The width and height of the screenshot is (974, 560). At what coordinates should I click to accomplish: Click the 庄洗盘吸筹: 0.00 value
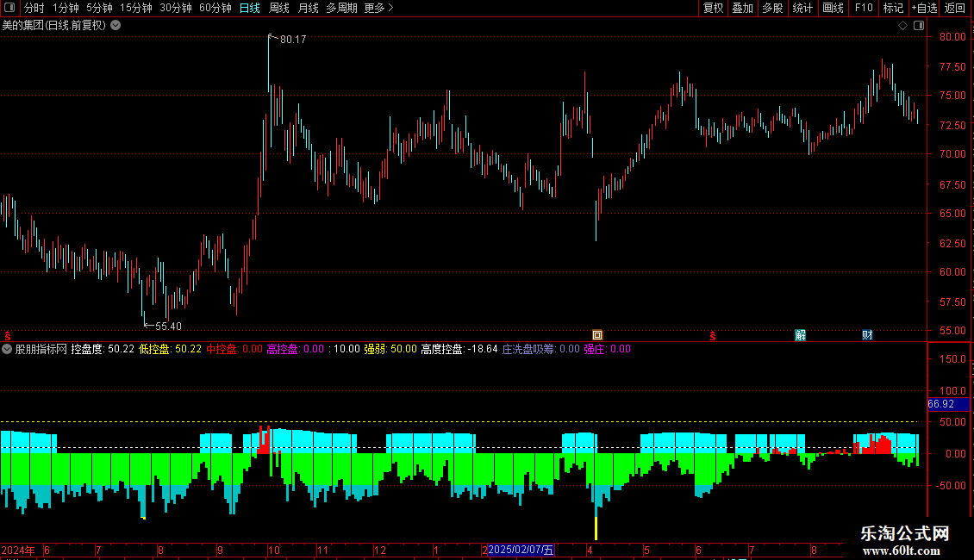click(x=540, y=349)
